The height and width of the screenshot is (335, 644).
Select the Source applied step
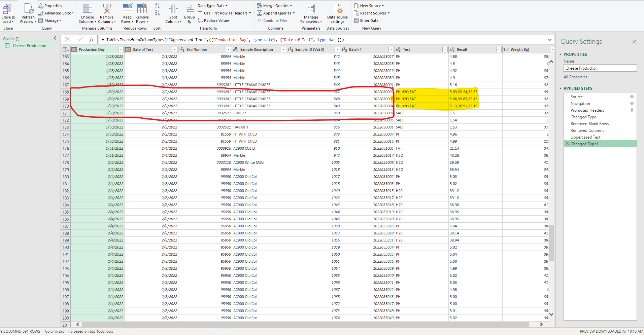click(x=577, y=97)
